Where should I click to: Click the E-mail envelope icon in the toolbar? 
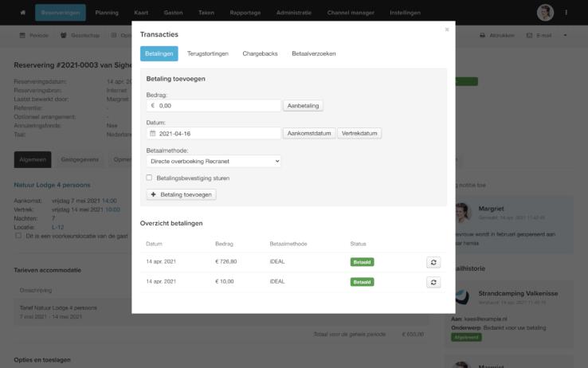point(529,35)
